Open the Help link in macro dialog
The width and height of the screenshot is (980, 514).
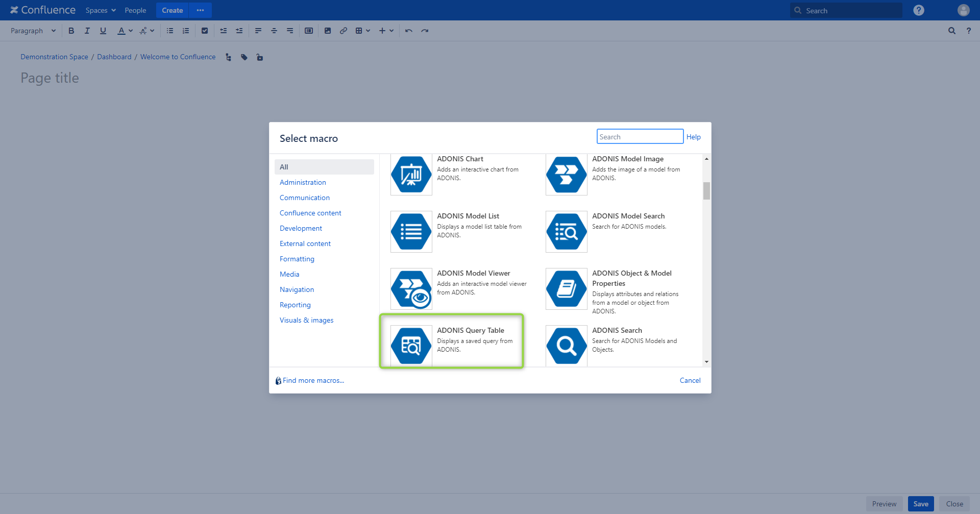pyautogui.click(x=693, y=137)
